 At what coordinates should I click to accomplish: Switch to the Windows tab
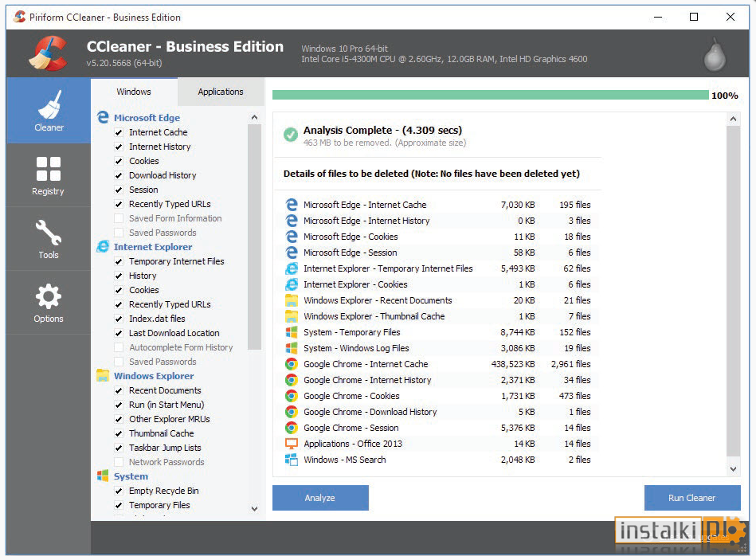134,92
